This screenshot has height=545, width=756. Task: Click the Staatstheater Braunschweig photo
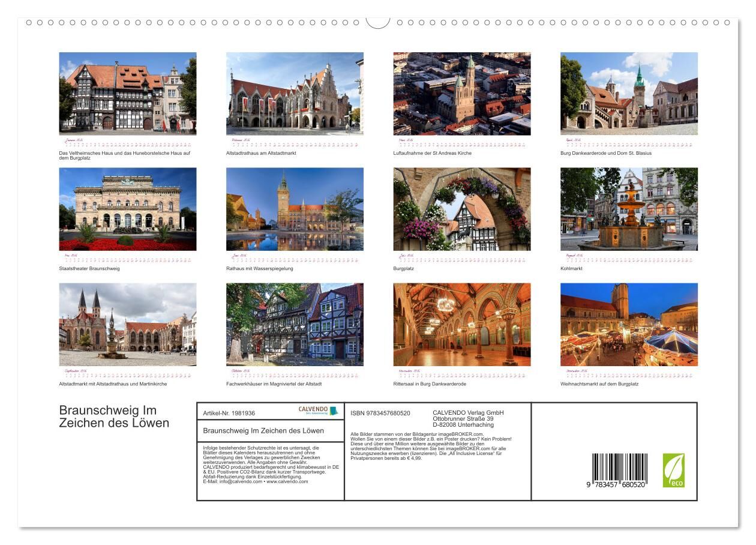coord(127,209)
